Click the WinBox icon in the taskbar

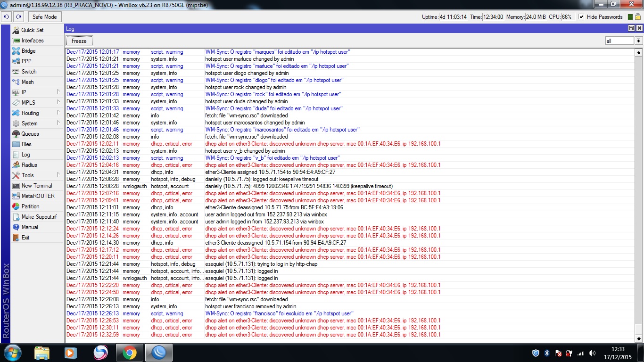(158, 353)
